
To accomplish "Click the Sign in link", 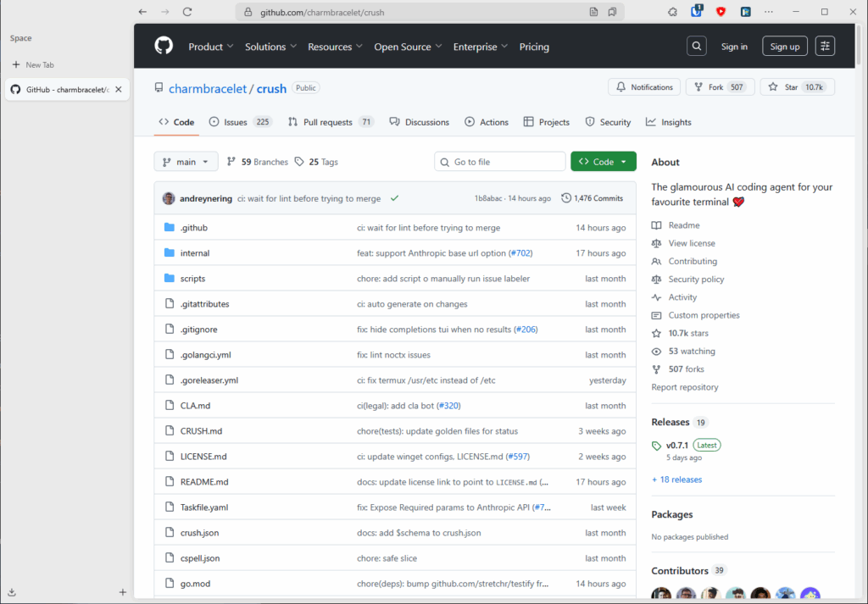I will tap(734, 47).
